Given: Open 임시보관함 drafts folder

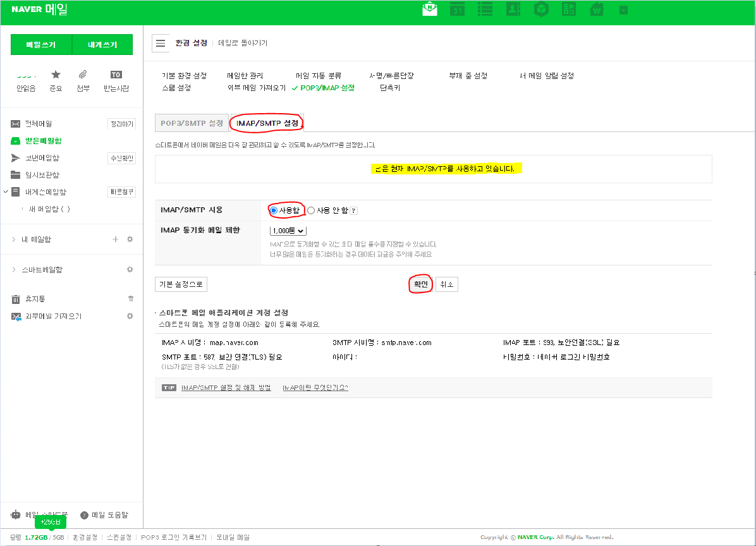Looking at the screenshot, I should (42, 175).
